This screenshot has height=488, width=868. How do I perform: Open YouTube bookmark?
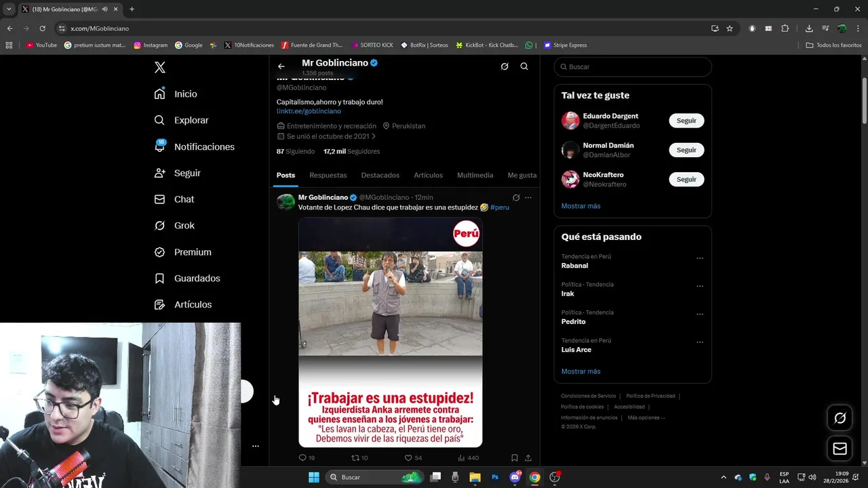[x=41, y=45]
